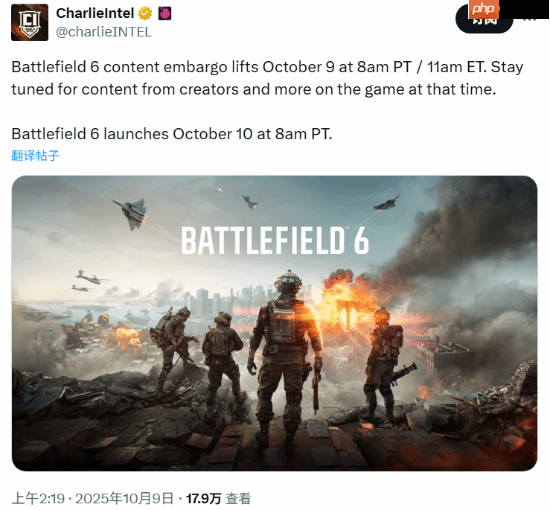Click the orange php watermark logo
This screenshot has height=510, width=550.
click(483, 9)
